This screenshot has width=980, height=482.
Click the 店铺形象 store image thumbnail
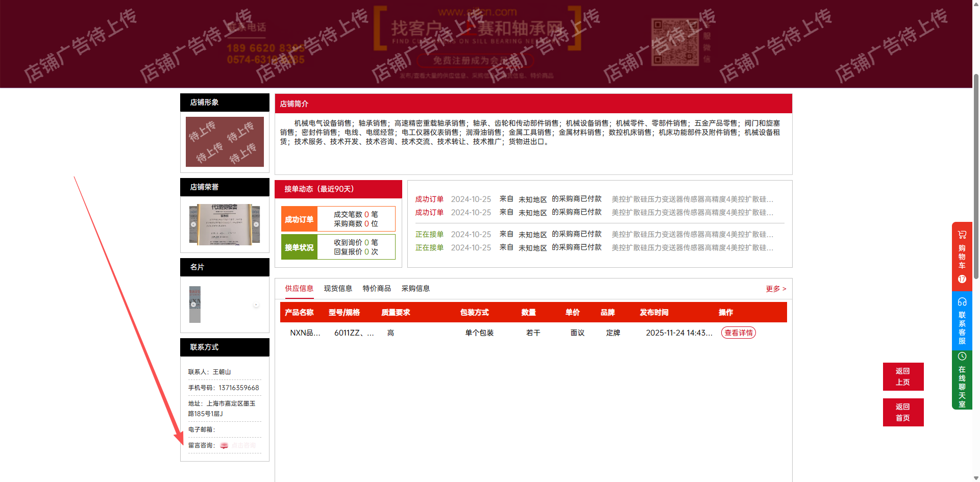pyautogui.click(x=225, y=142)
